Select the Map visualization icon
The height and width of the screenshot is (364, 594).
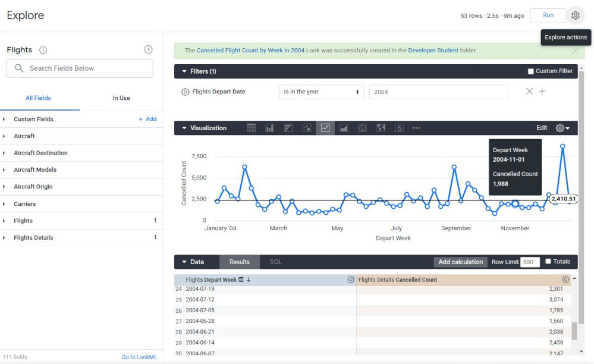[381, 128]
